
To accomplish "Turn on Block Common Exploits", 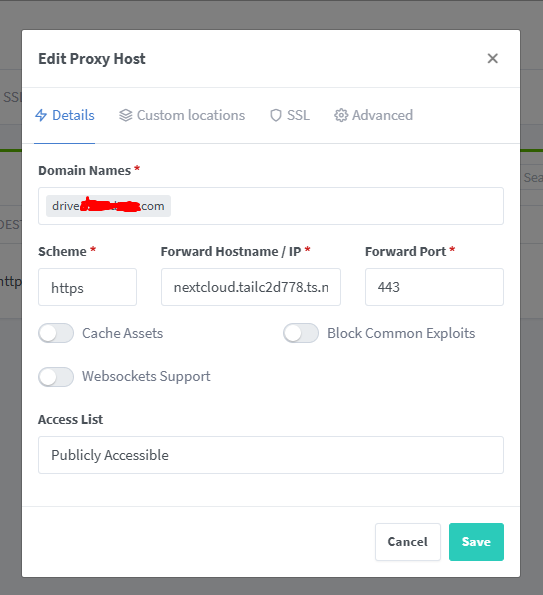I will 301,333.
